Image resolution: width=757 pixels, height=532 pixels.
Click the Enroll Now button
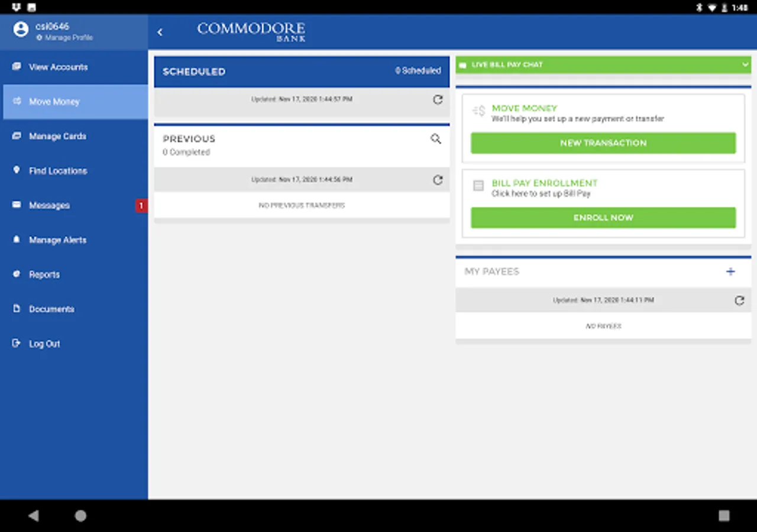tap(603, 218)
